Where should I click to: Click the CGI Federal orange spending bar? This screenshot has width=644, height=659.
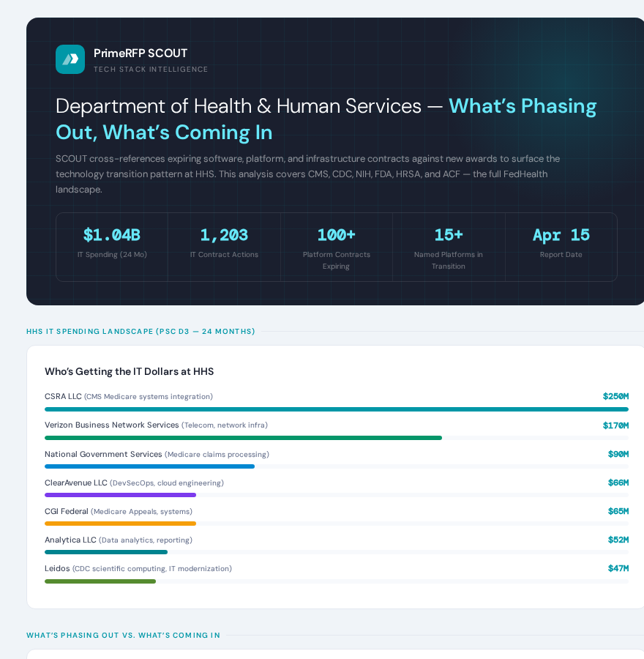(120, 524)
